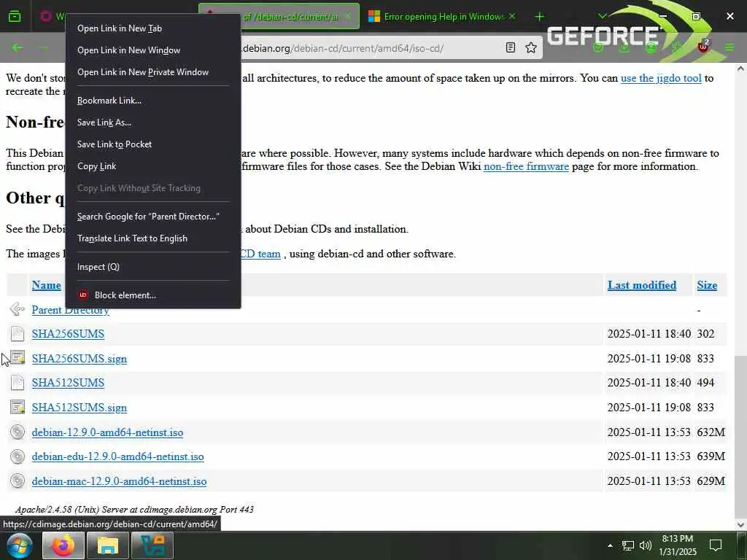The image size is (747, 560).
Task: Bookmark this page with the star icon
Action: pos(531,47)
